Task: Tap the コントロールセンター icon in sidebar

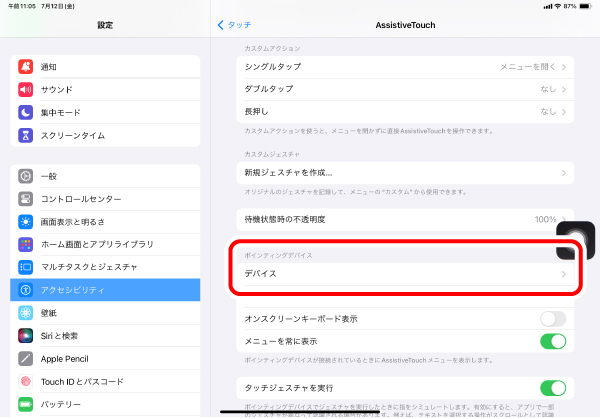Action: (26, 198)
